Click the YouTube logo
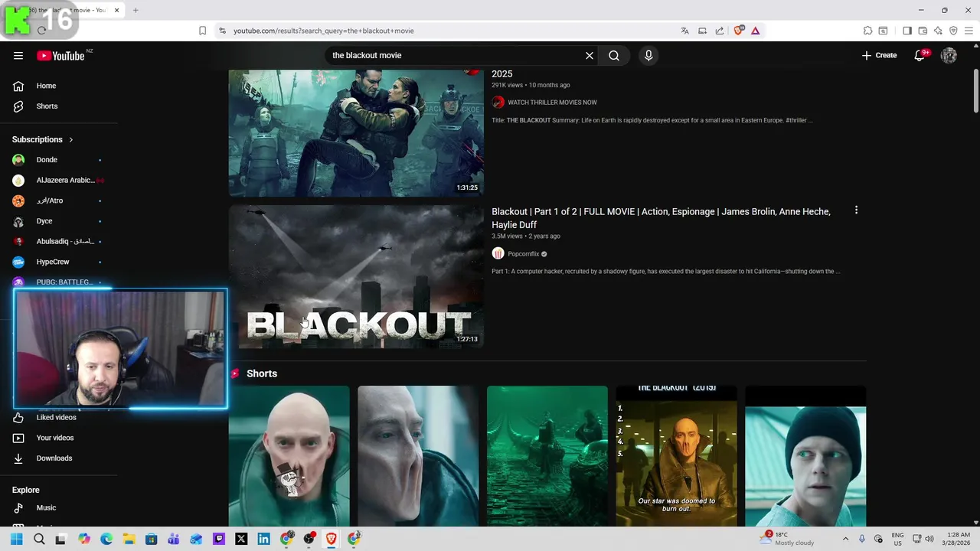This screenshot has height=551, width=980. pyautogui.click(x=60, y=56)
